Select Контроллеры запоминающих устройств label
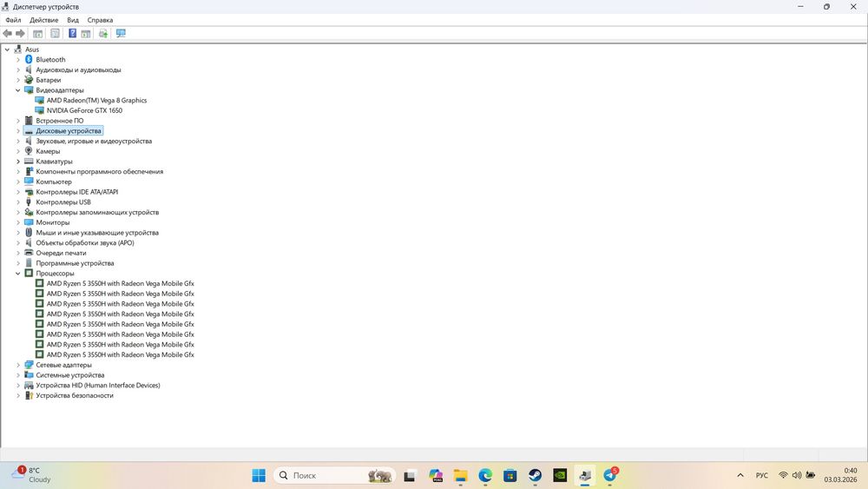The image size is (868, 489). (97, 212)
